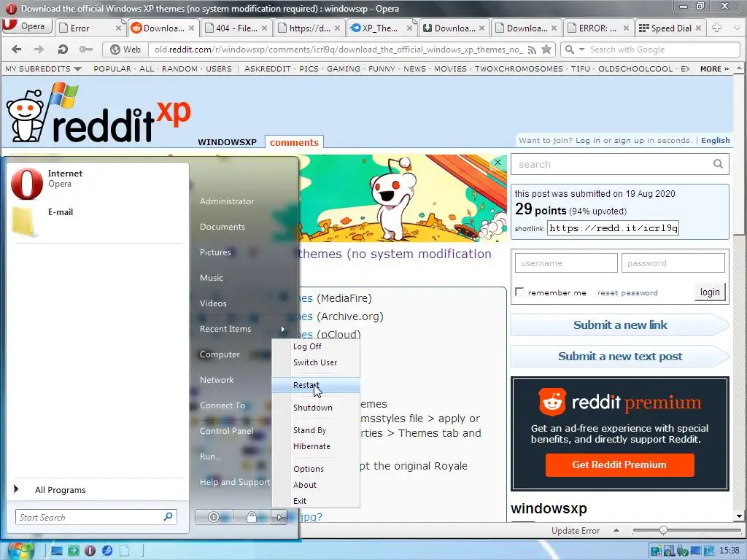Screen dimensions: 747x560
Task: Click the power button icon in Start menu
Action: (214, 517)
